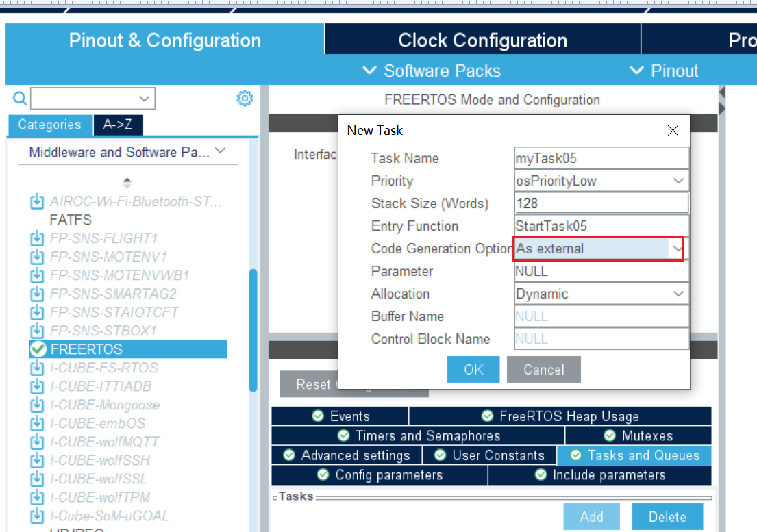Expand the Pinout menu
This screenshot has height=532, width=757.
tap(665, 71)
